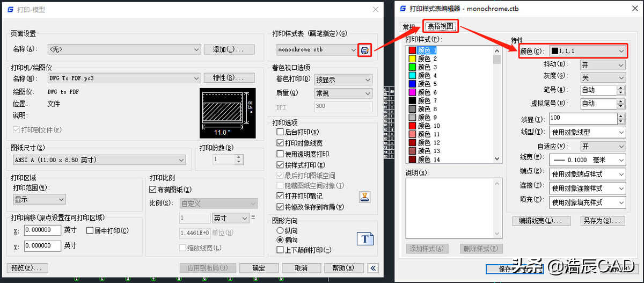The width and height of the screenshot is (644, 283).
Task: Open plot style table editor icon
Action: pos(365,50)
